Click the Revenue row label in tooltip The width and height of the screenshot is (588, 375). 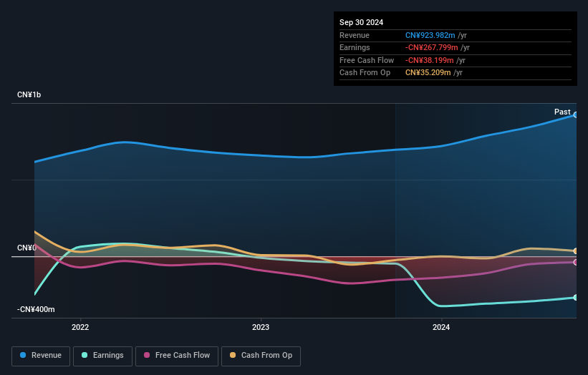point(355,35)
